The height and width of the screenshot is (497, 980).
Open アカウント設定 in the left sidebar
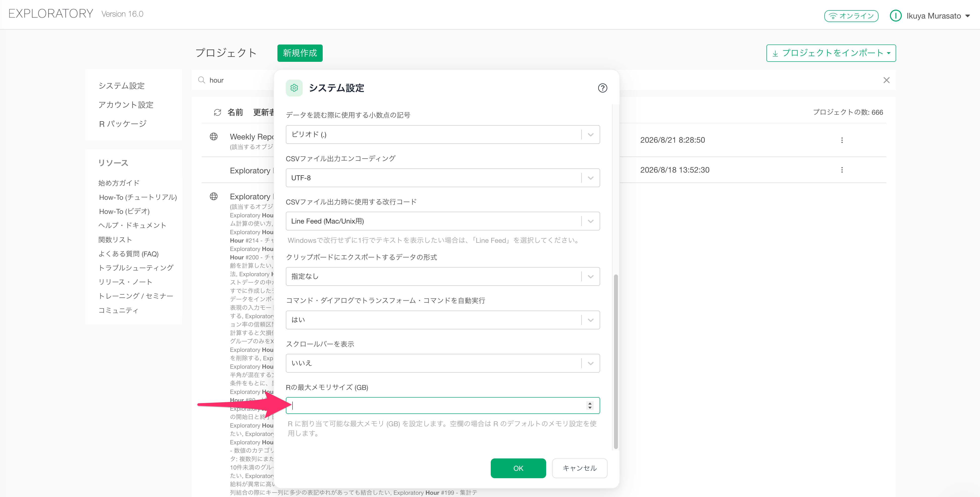click(126, 105)
